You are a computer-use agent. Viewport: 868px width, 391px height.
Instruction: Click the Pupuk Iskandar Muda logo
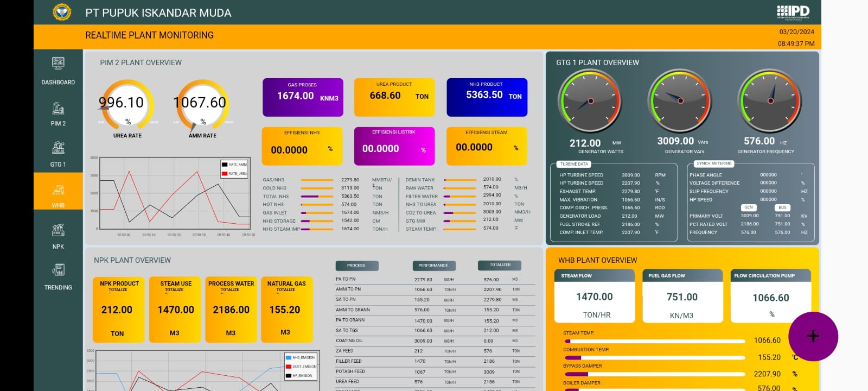click(x=61, y=12)
